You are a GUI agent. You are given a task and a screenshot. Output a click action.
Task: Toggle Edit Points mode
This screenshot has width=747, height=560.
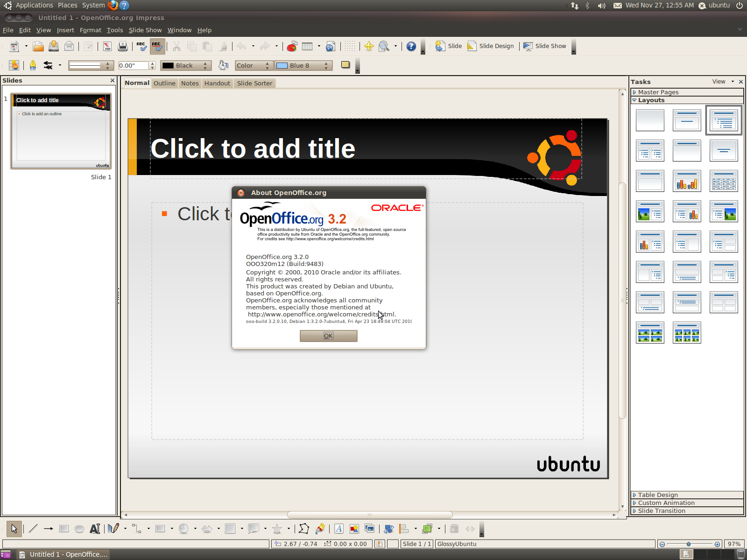[x=304, y=529]
